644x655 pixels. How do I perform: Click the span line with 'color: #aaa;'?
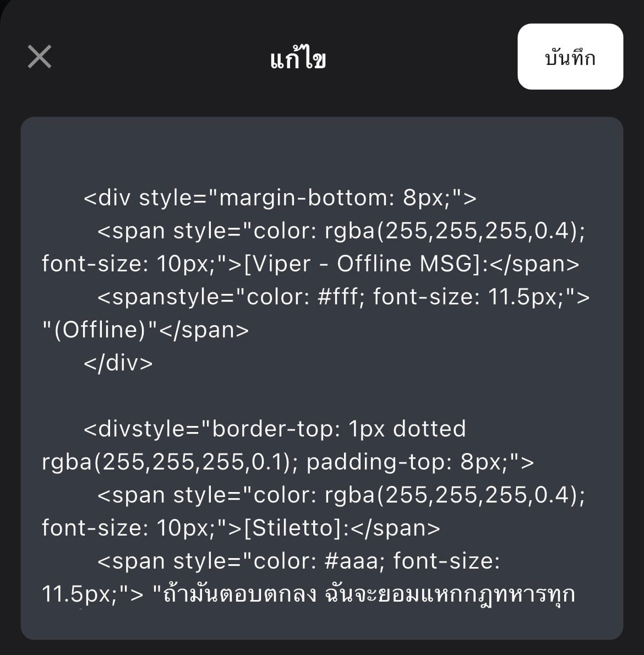[299, 561]
